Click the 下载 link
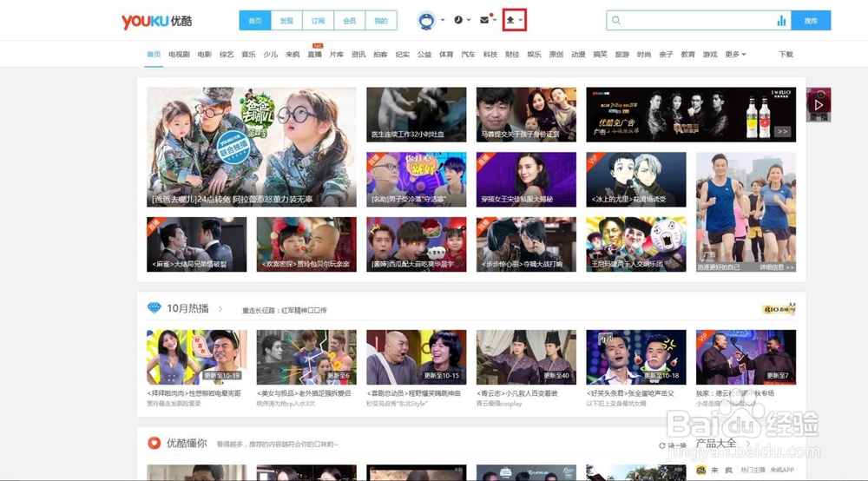Screen dimensions: 868x481 pos(786,54)
